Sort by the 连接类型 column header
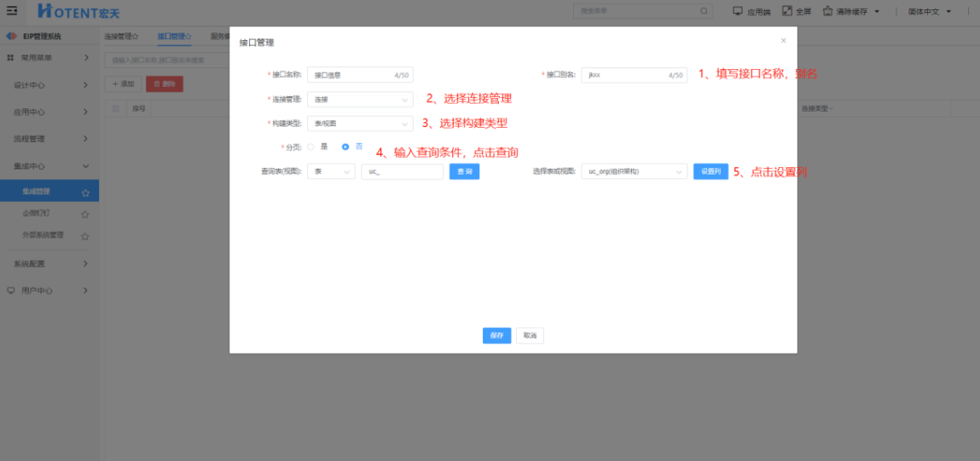Screen dimensions: 980x461 coord(816,109)
